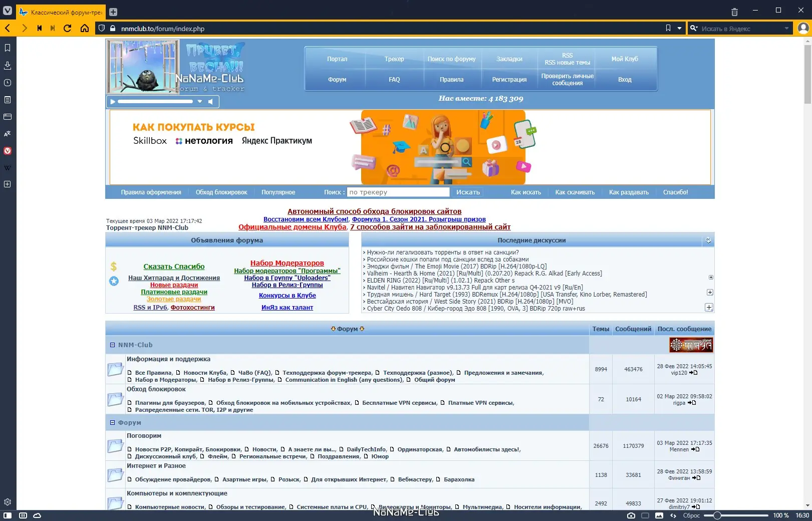This screenshot has height=521, width=812.
Task: Collapse the Форум category section
Action: (x=112, y=423)
